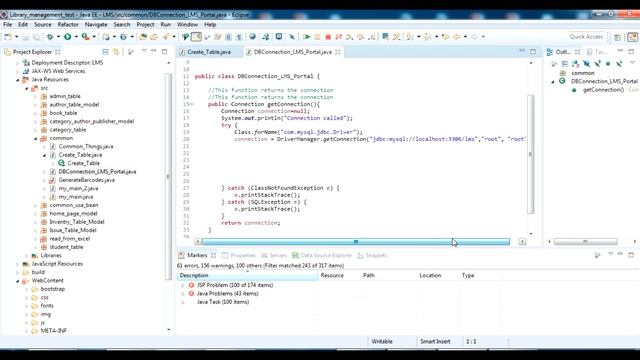Click Collapse All in Project Explorer
Viewport: 640px width, 360px height.
105,52
